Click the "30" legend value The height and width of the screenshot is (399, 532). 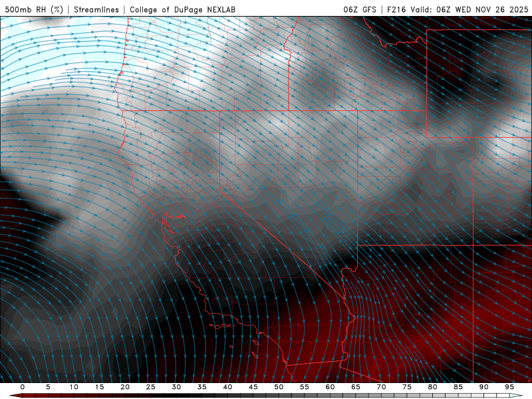pyautogui.click(x=176, y=387)
